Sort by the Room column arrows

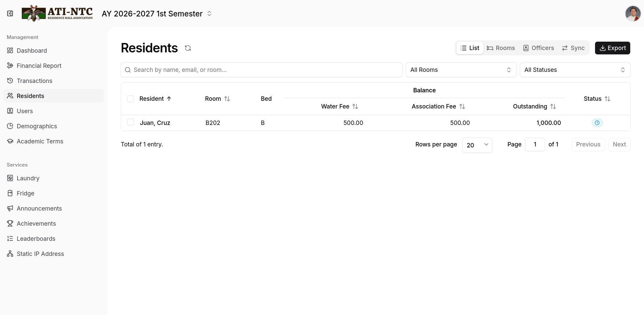pyautogui.click(x=227, y=99)
